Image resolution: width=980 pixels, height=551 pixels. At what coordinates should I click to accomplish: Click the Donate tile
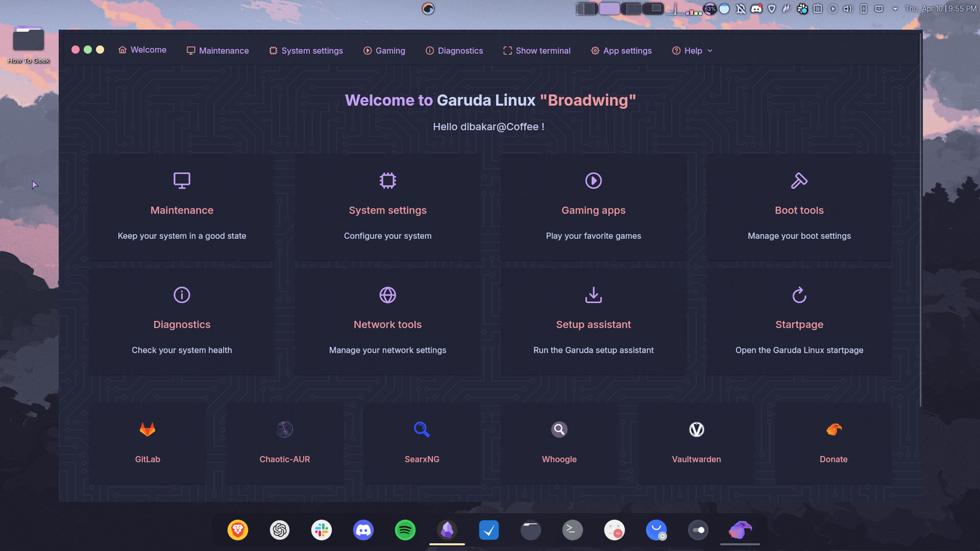tap(834, 443)
